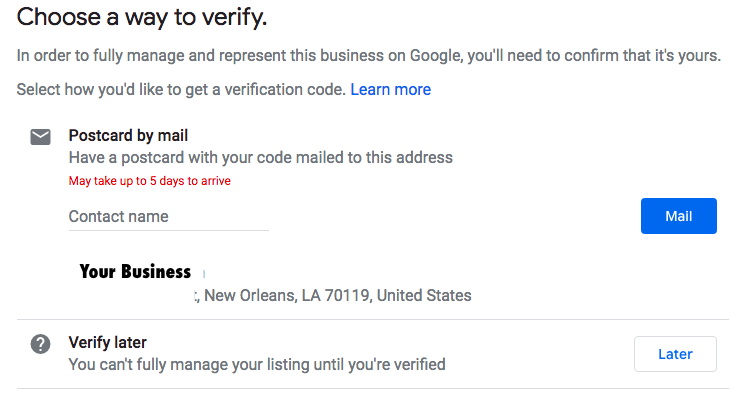Click the underline beneath the Contact name field

point(168,230)
